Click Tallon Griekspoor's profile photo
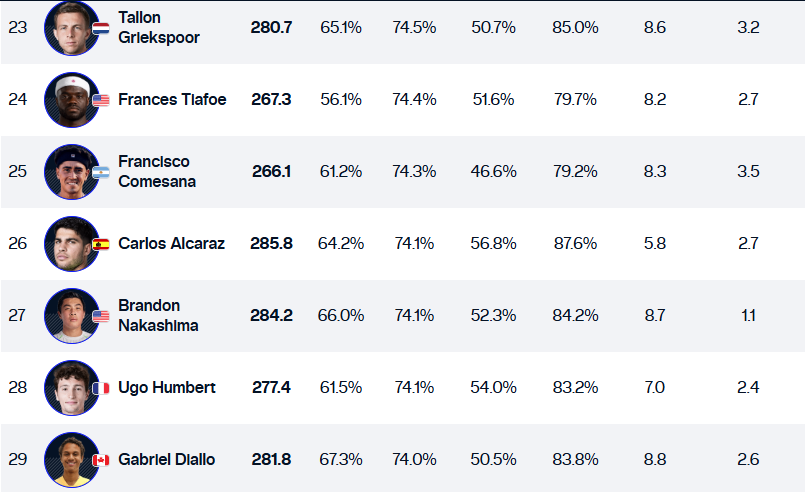Screen dimensions: 805x492 pos(71,28)
